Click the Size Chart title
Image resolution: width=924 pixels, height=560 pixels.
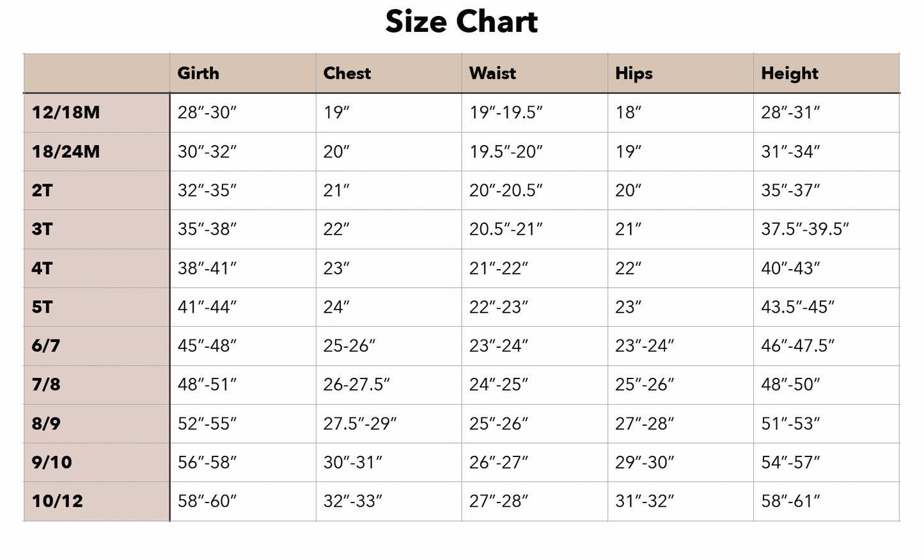click(461, 22)
